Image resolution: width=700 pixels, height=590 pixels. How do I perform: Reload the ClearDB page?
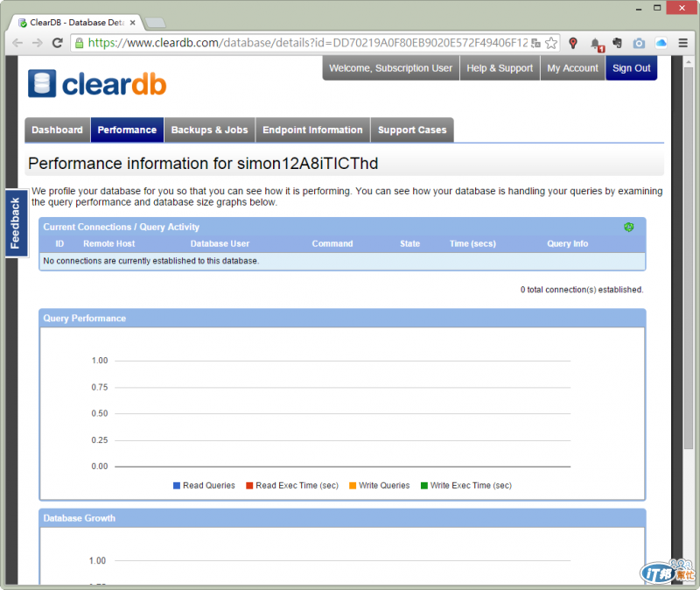point(57,43)
